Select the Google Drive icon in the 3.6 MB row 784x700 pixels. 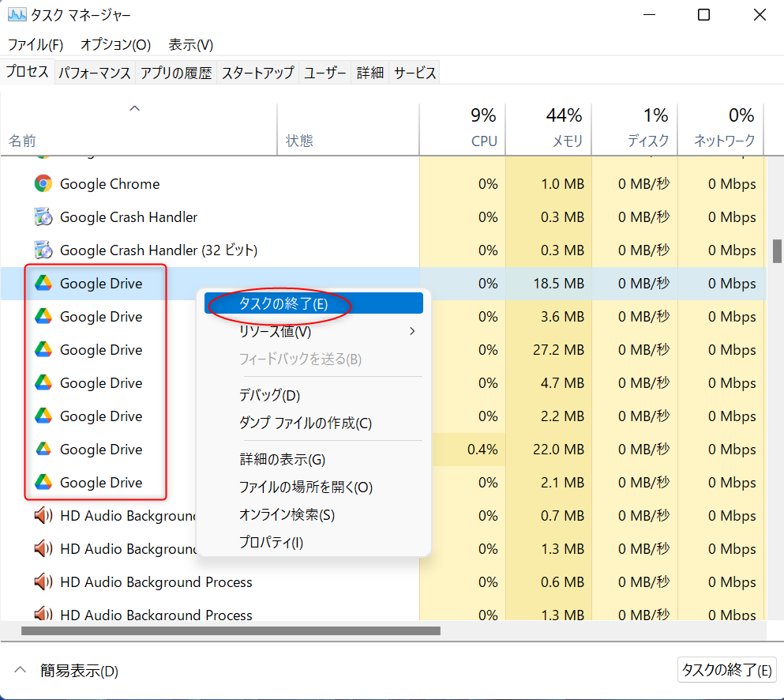click(43, 316)
